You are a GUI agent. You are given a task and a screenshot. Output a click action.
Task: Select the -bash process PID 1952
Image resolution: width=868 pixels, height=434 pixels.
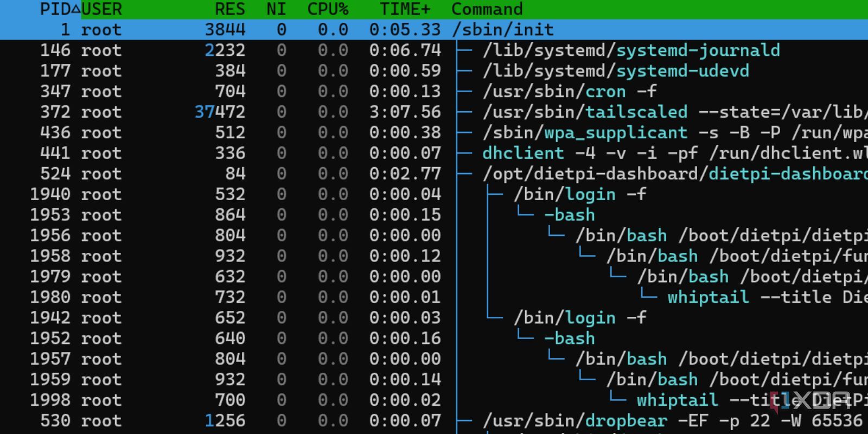point(434,339)
